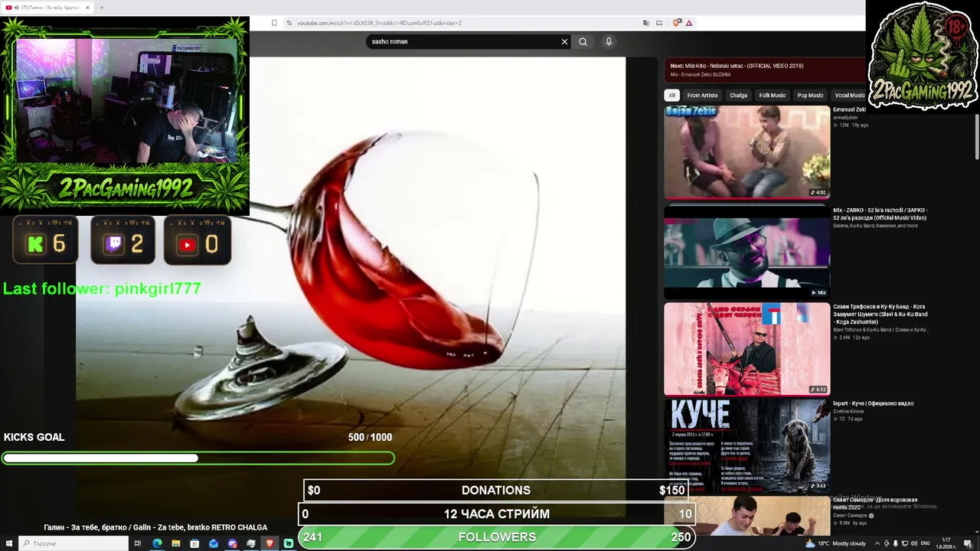Switch keyboard language from ENG
980x551 pixels.
pos(925,543)
